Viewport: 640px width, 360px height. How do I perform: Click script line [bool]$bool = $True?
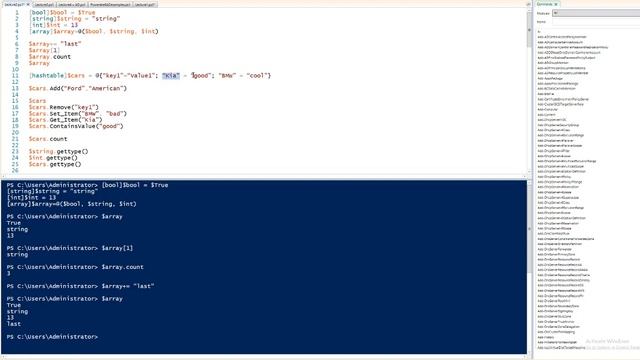[x=62, y=13]
